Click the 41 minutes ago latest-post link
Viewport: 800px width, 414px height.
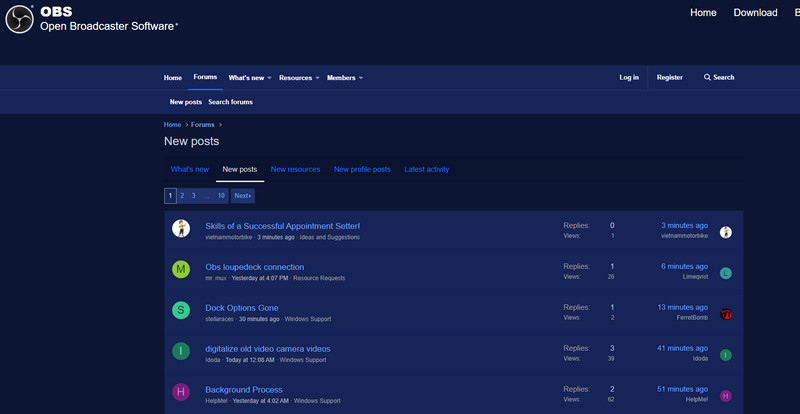[x=683, y=348]
